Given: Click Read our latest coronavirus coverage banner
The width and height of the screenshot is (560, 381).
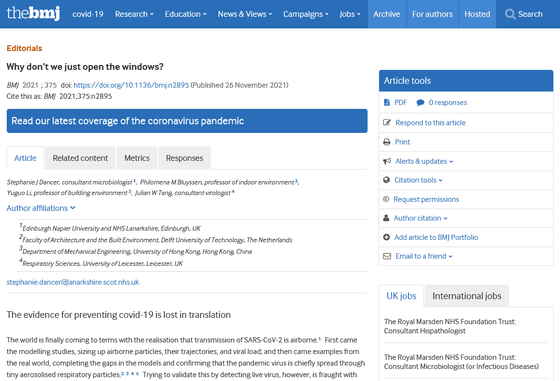Looking at the screenshot, I should 187,121.
